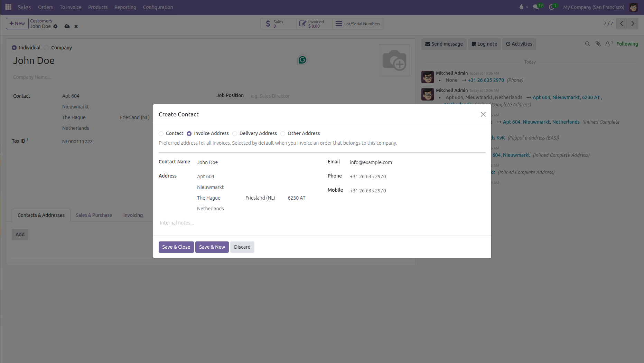The width and height of the screenshot is (644, 363).
Task: Click the paperclip attachments icon in chatter
Action: pos(598,44)
